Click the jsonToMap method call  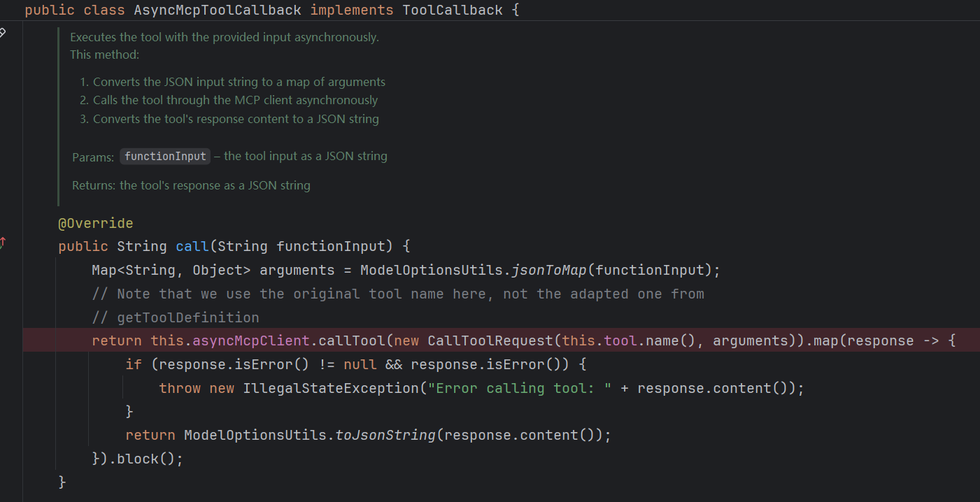pyautogui.click(x=549, y=270)
